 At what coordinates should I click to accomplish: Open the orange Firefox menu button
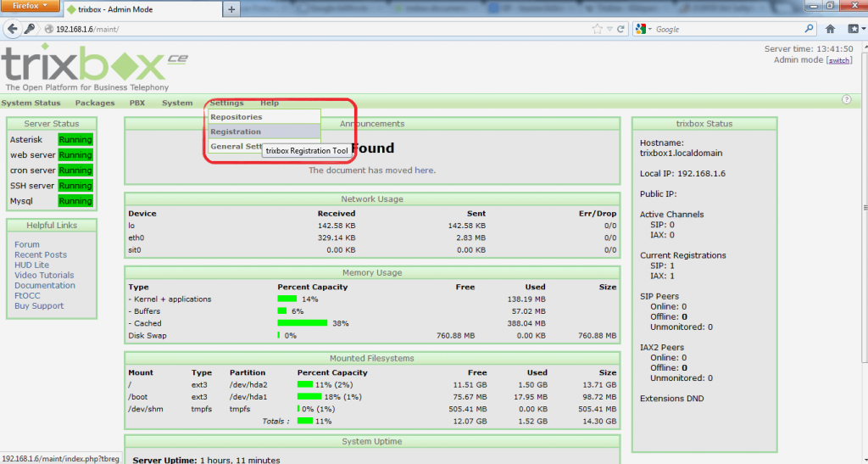point(31,6)
